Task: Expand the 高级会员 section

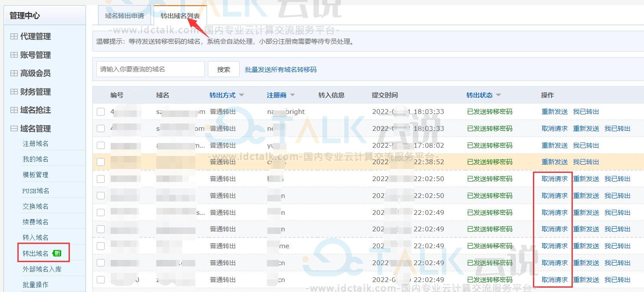Action: (x=30, y=73)
